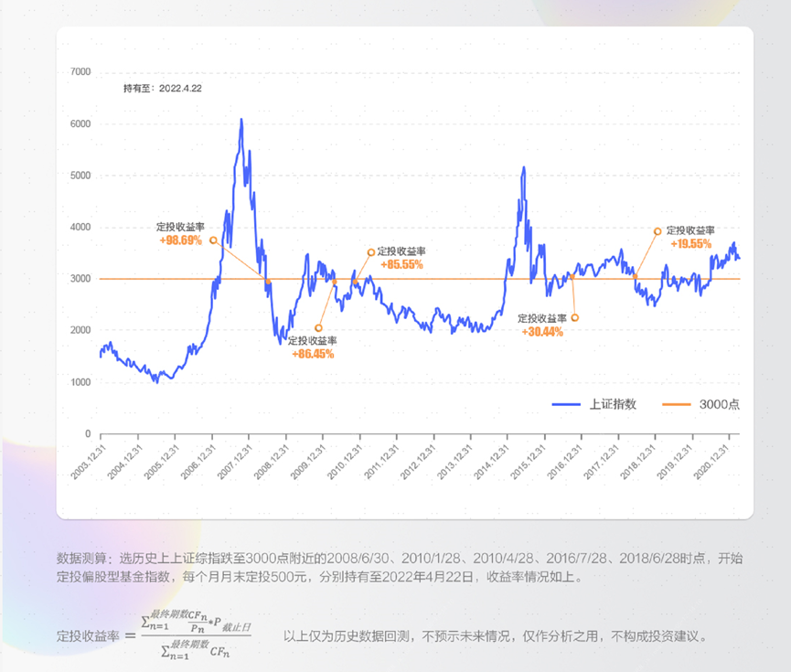Select the 5000 y-axis label

(x=80, y=176)
